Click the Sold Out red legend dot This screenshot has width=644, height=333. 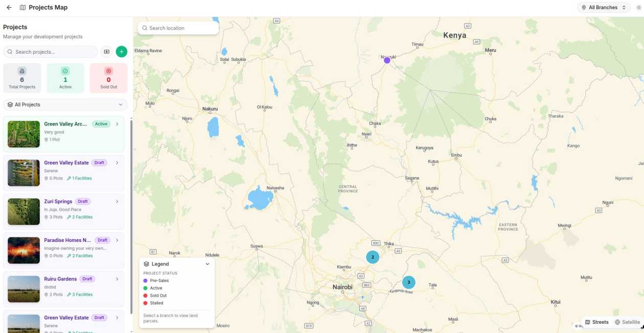pos(145,296)
